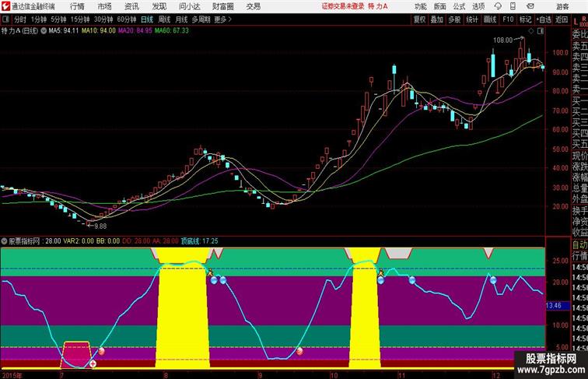Click the 复权 toolbar button
The image size is (588, 379).
[420, 19]
